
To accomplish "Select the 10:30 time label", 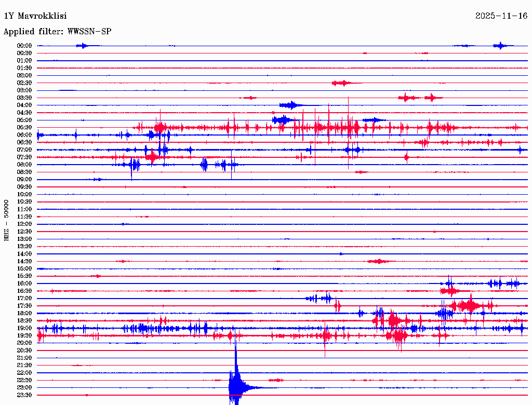I will tap(24, 202).
